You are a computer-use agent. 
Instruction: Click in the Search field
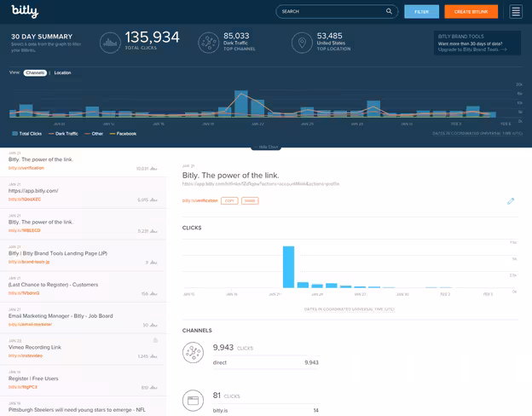pos(337,12)
